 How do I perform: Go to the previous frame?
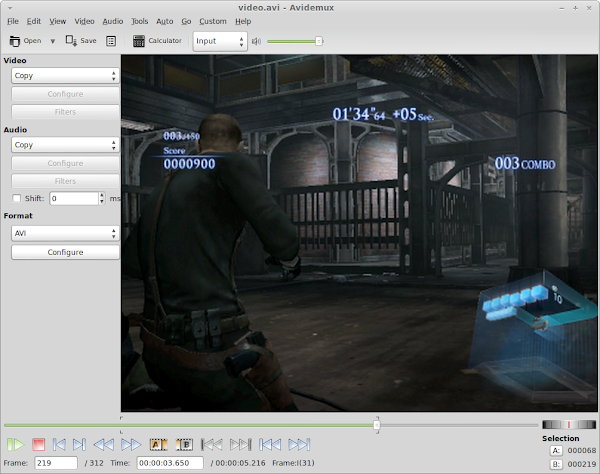click(59, 445)
